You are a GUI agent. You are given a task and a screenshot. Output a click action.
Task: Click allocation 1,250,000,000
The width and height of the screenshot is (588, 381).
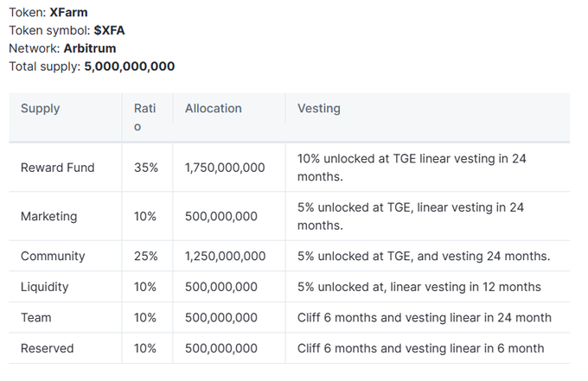tap(226, 256)
